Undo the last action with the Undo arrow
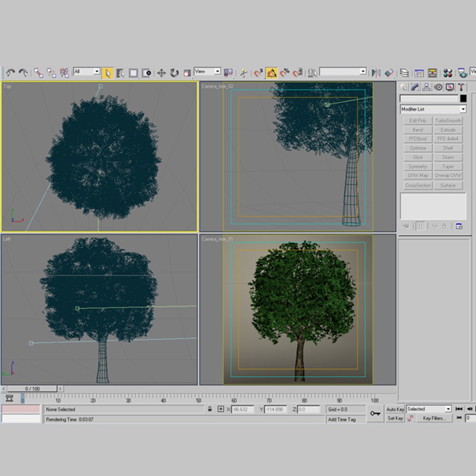The height and width of the screenshot is (476, 476). tap(10, 73)
